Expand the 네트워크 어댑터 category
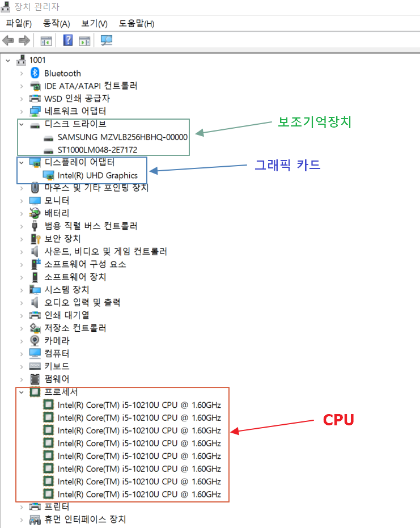This screenshot has height=528, width=420. click(22, 112)
